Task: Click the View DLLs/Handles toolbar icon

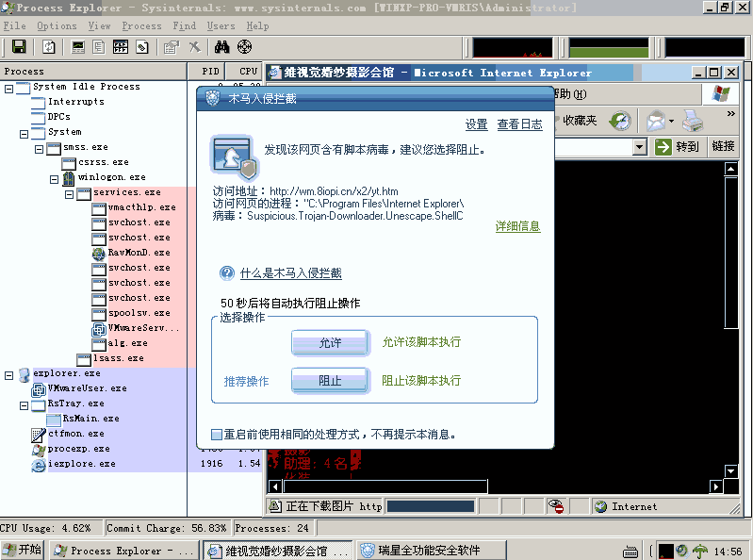Action: tap(142, 46)
